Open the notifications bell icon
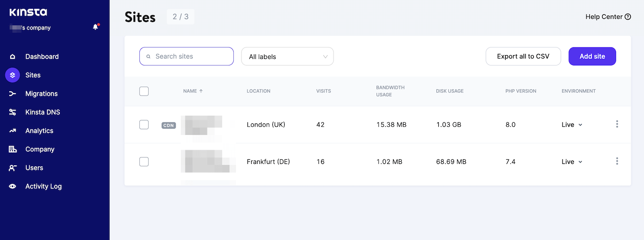 (x=96, y=27)
